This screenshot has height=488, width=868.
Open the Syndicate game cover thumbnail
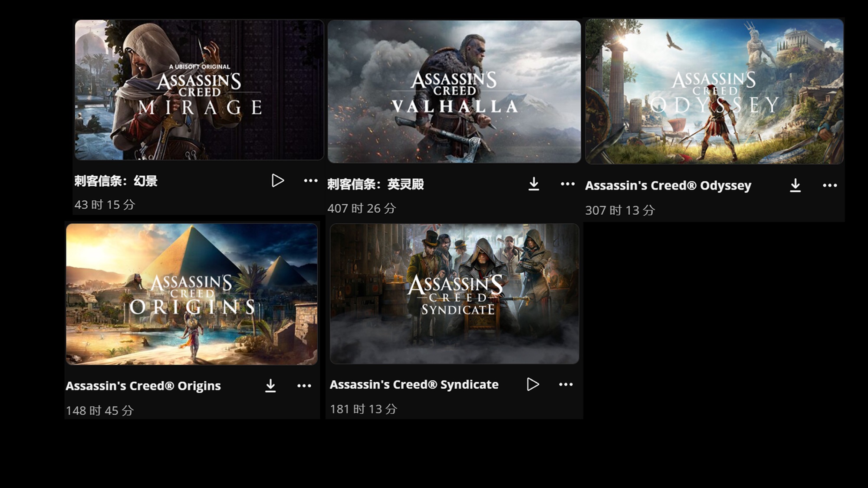pos(454,294)
